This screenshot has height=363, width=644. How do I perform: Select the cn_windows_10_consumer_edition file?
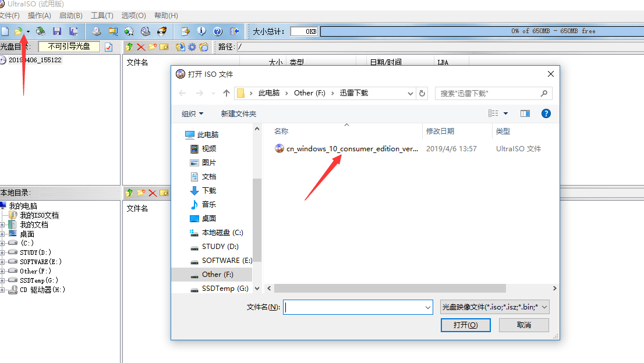click(x=346, y=148)
